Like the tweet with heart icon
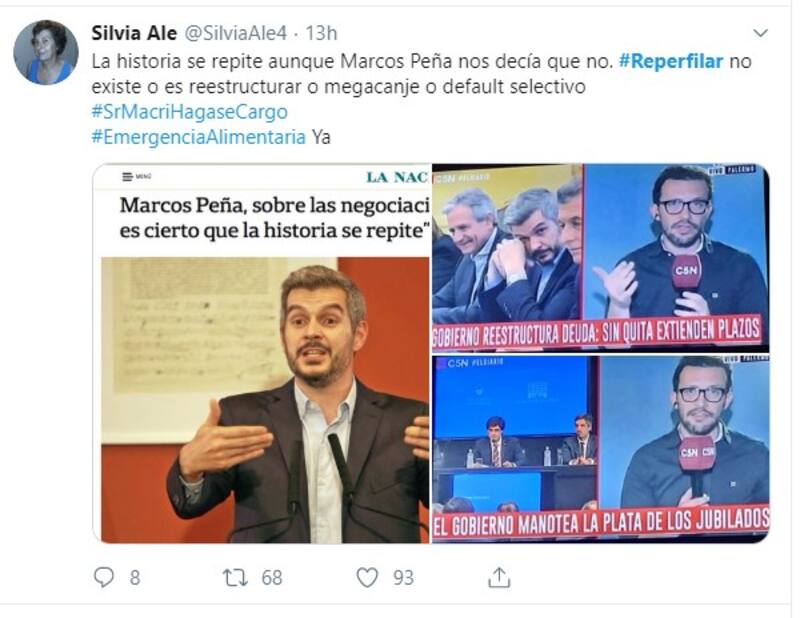The height and width of the screenshot is (618, 800). (367, 578)
